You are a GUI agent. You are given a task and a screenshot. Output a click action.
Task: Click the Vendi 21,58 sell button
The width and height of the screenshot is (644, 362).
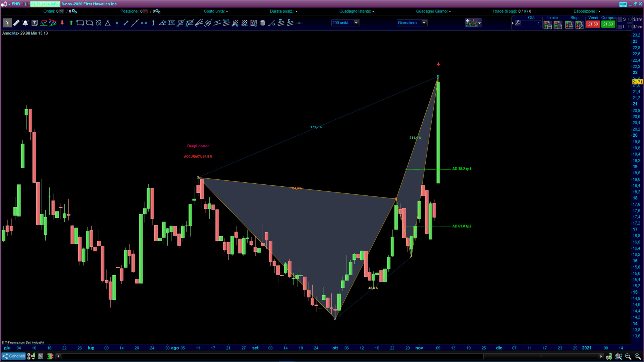[x=593, y=24]
